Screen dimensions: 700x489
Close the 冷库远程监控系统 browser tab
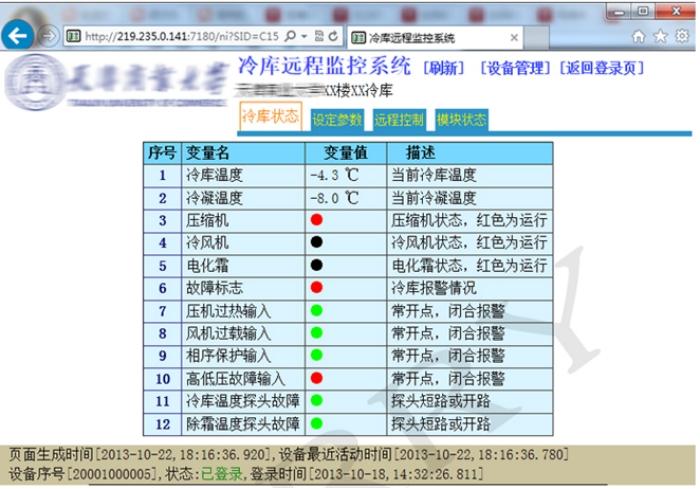(514, 37)
